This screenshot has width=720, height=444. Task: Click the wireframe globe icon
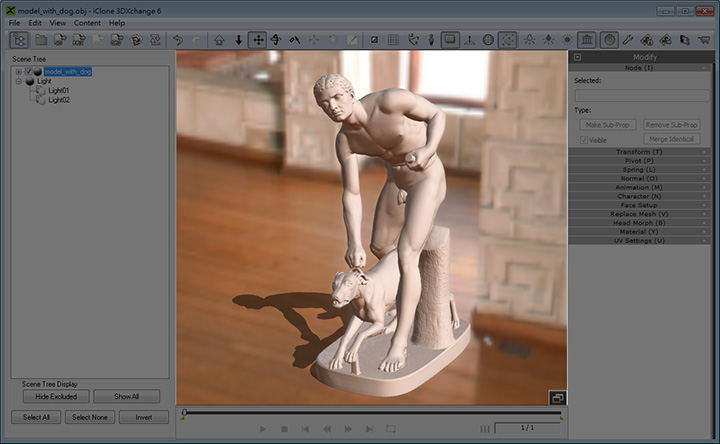[488, 40]
